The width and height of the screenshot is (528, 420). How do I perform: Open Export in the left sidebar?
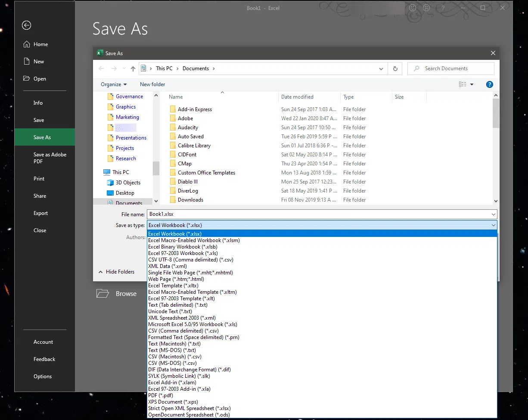point(41,213)
